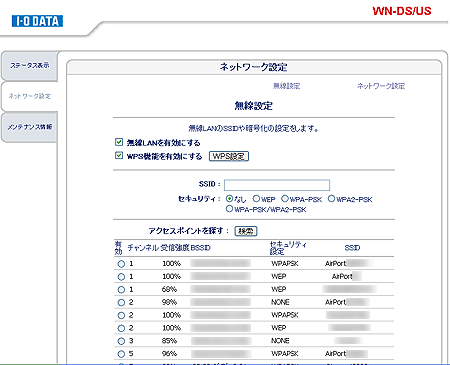450x365 pixels.
Task: Toggle the 無線LANを有効にする checkbox
Action: (x=119, y=142)
